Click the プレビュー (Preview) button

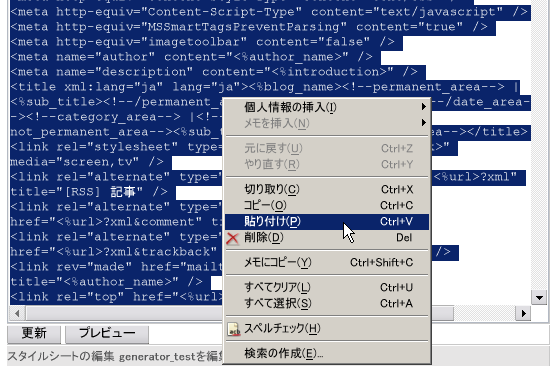[107, 333]
